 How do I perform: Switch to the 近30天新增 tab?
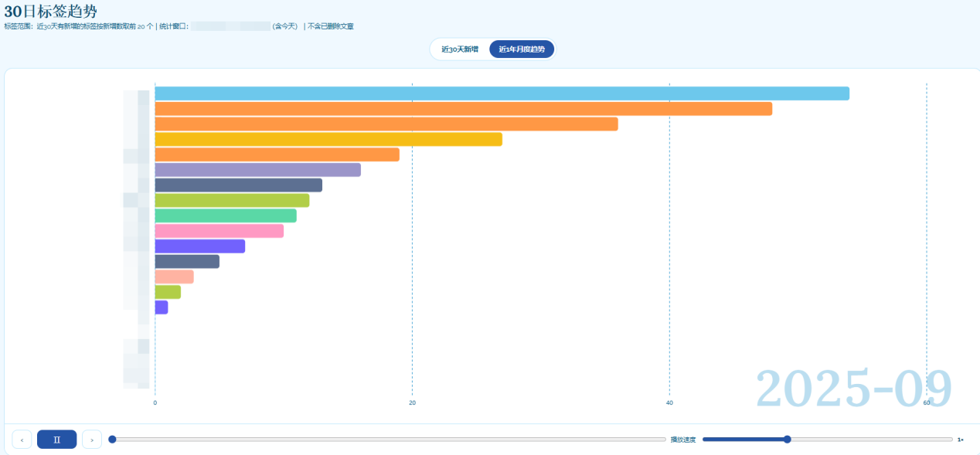pyautogui.click(x=460, y=49)
